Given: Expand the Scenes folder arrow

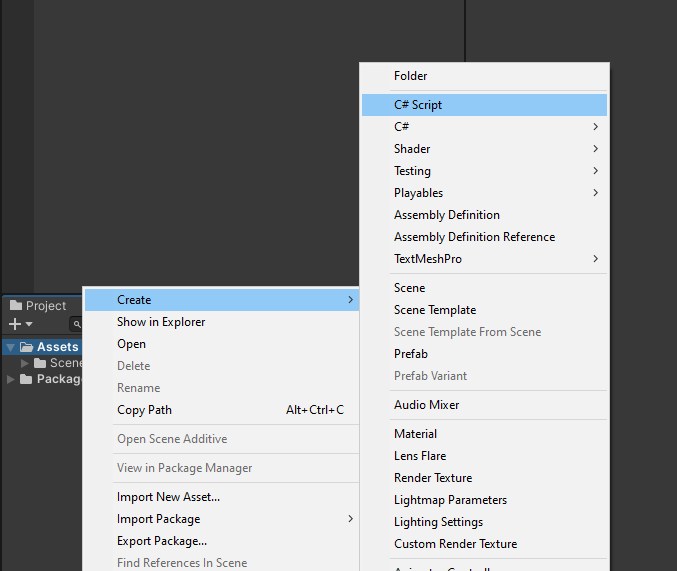Looking at the screenshot, I should point(25,363).
